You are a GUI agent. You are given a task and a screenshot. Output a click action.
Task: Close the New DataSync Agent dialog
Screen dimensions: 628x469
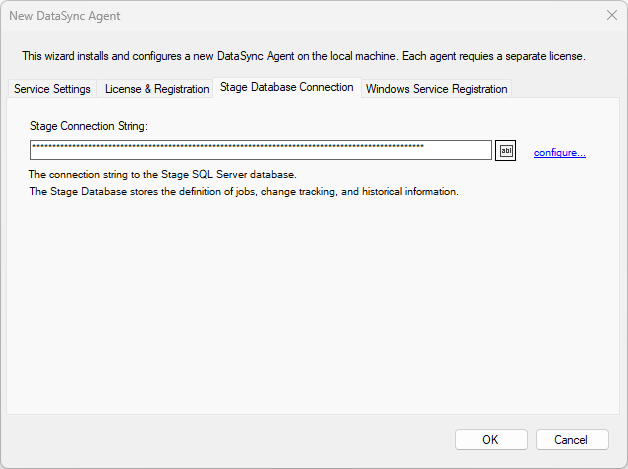pyautogui.click(x=611, y=16)
